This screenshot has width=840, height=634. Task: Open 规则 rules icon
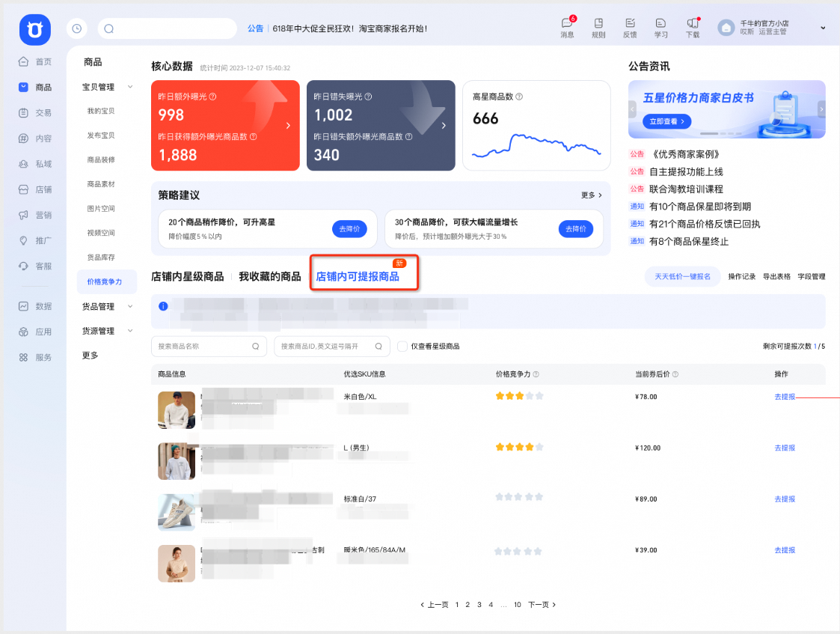[598, 28]
